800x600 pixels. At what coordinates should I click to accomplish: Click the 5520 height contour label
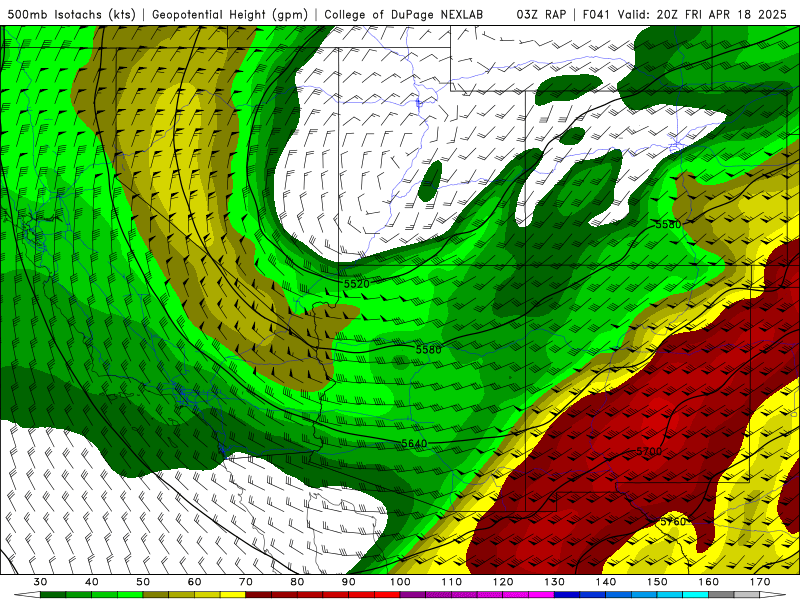coord(356,284)
